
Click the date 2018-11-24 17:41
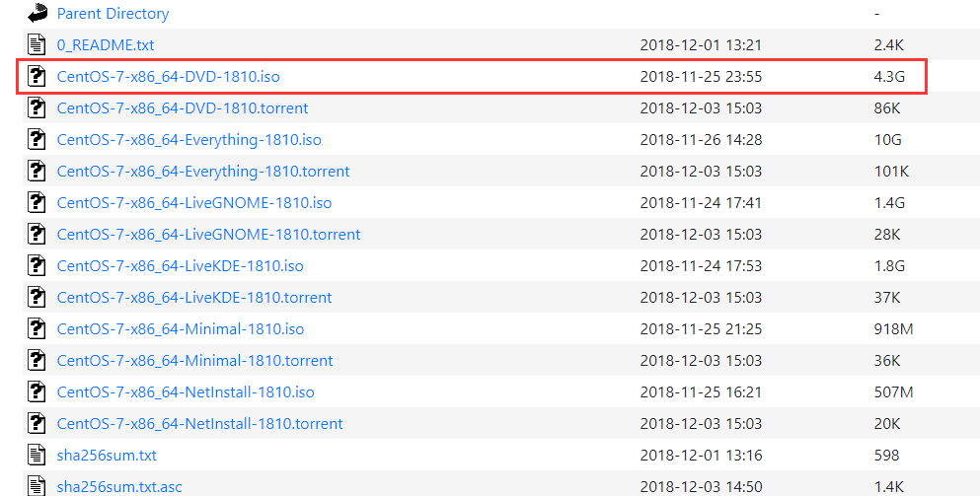point(701,203)
